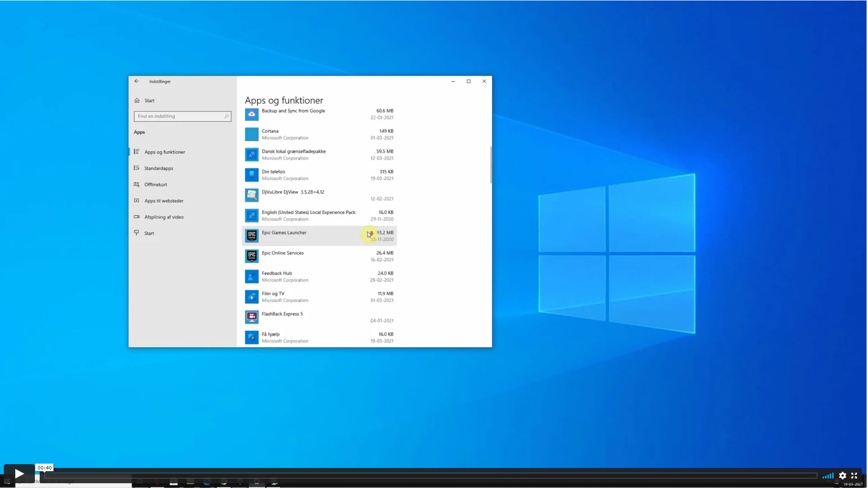Viewport: 868px width, 488px height.
Task: Open video player settings gear
Action: 842,476
